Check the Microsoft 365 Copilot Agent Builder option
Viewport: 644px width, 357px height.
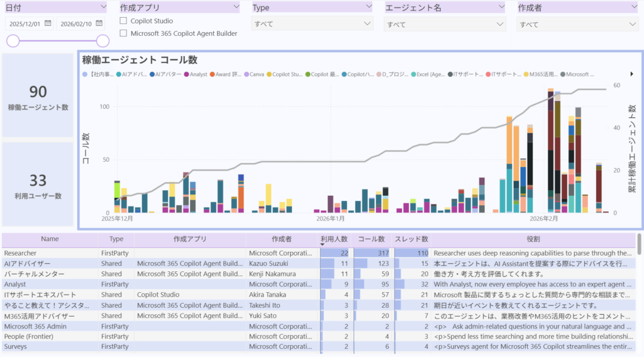pos(124,33)
